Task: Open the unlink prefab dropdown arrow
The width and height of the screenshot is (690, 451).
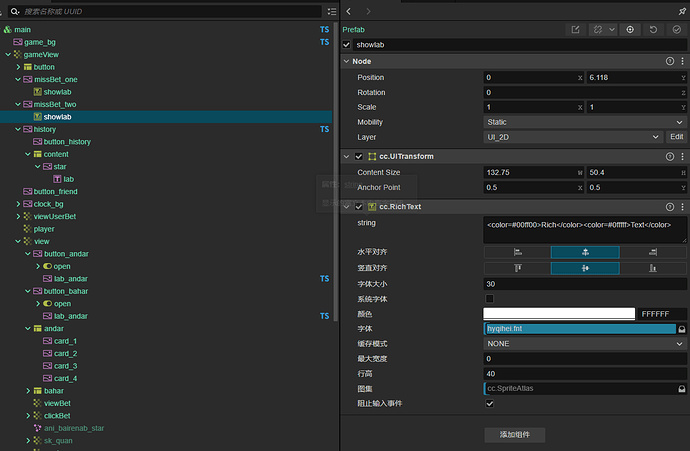Action: click(612, 29)
